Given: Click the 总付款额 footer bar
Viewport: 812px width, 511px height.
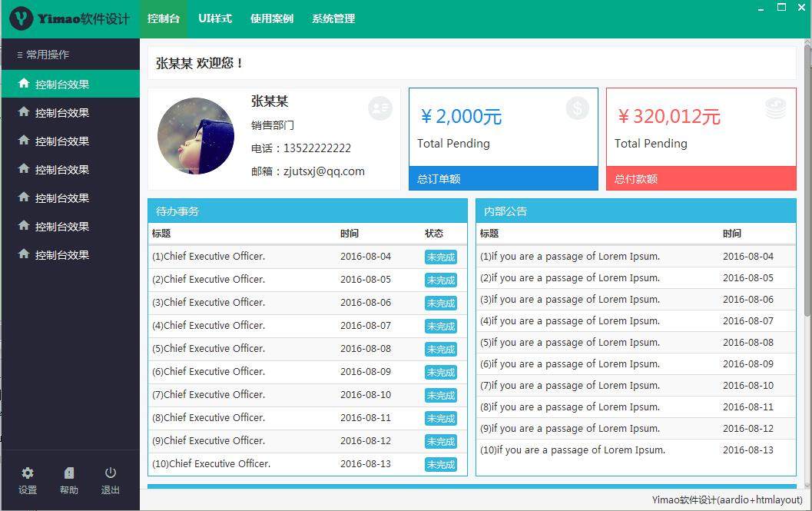Looking at the screenshot, I should [700, 178].
